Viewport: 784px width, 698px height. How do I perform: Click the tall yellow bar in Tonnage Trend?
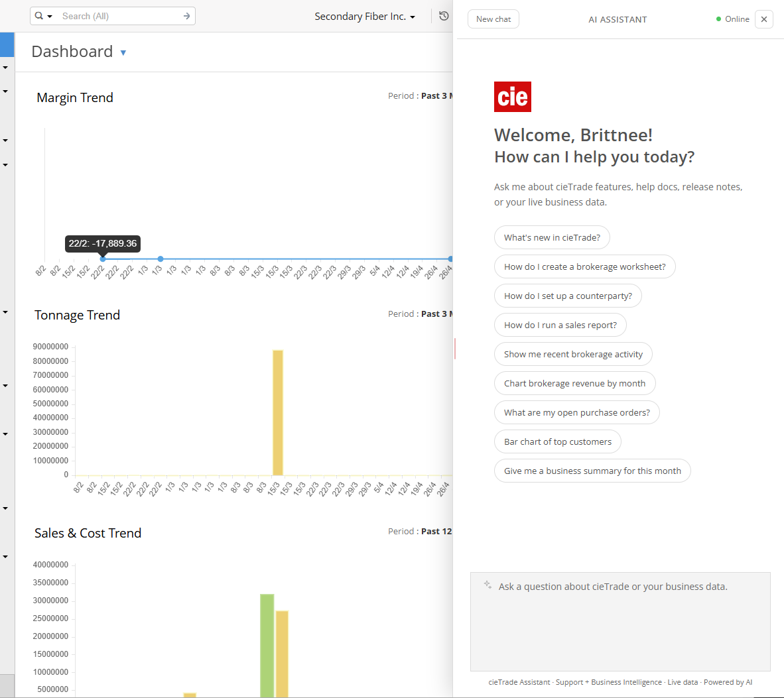click(278, 412)
